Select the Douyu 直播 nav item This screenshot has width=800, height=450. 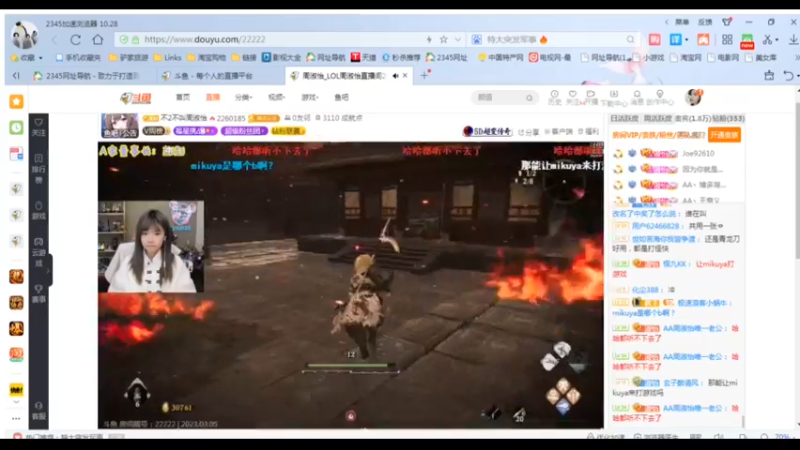click(213, 97)
